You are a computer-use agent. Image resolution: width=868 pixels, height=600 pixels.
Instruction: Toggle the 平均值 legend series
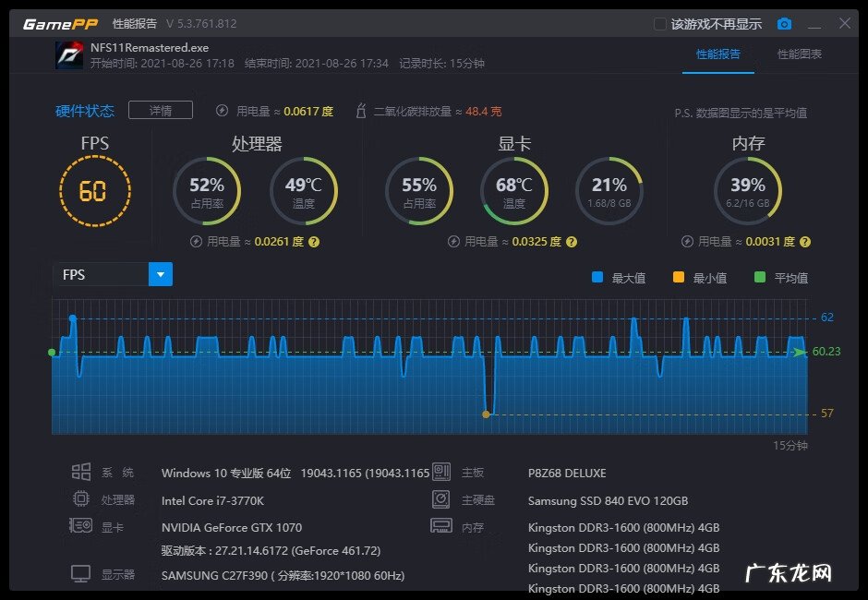pyautogui.click(x=760, y=277)
